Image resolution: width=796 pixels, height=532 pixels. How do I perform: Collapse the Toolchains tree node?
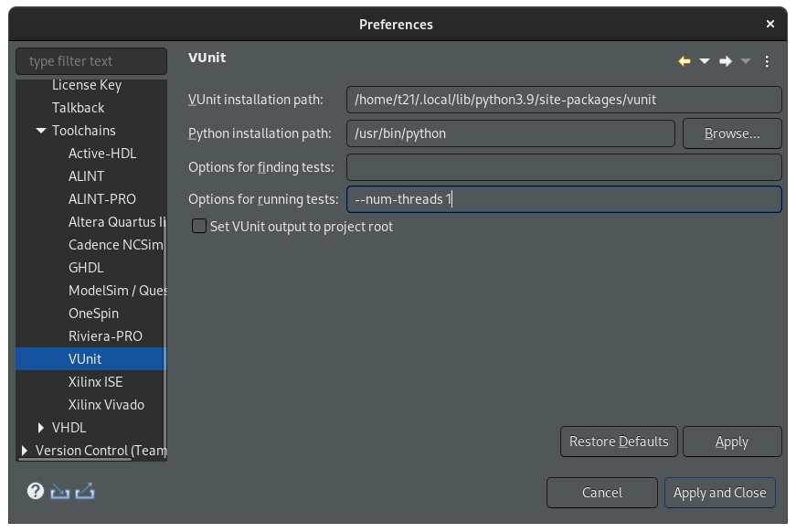coord(41,131)
